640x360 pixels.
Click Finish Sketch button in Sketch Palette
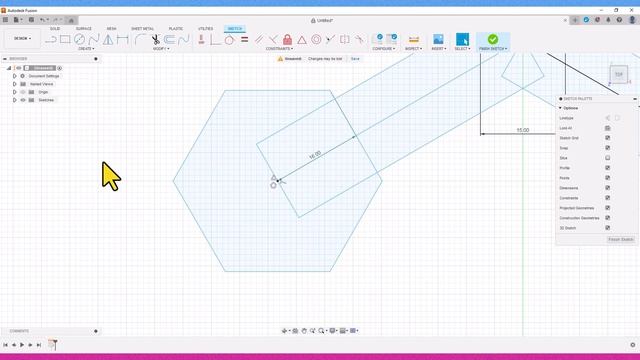tap(621, 240)
